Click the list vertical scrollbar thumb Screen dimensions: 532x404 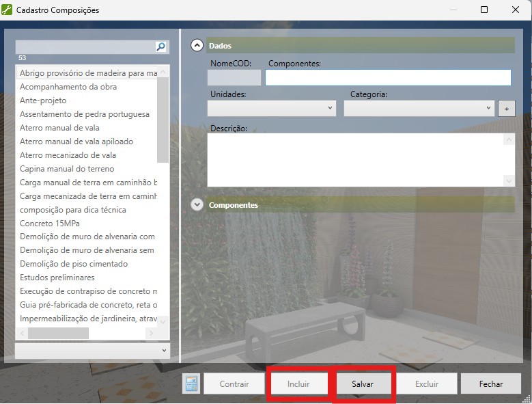pyautogui.click(x=163, y=120)
